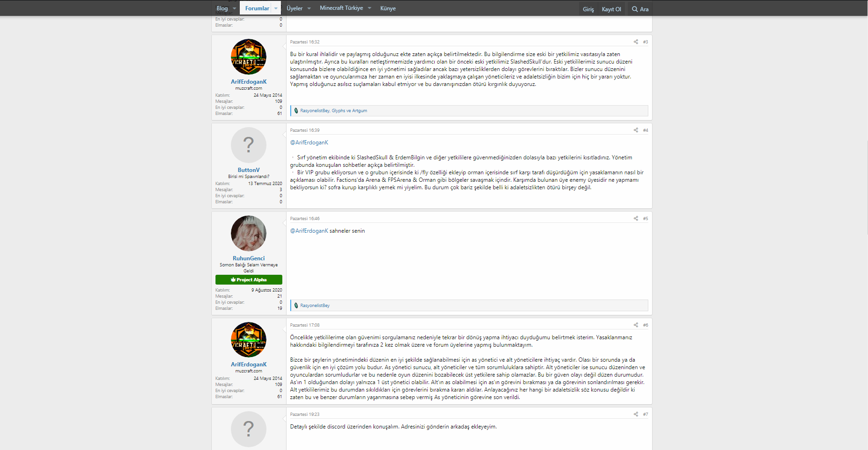Open the Künye page
Screen dimensions: 868x450
click(x=388, y=8)
